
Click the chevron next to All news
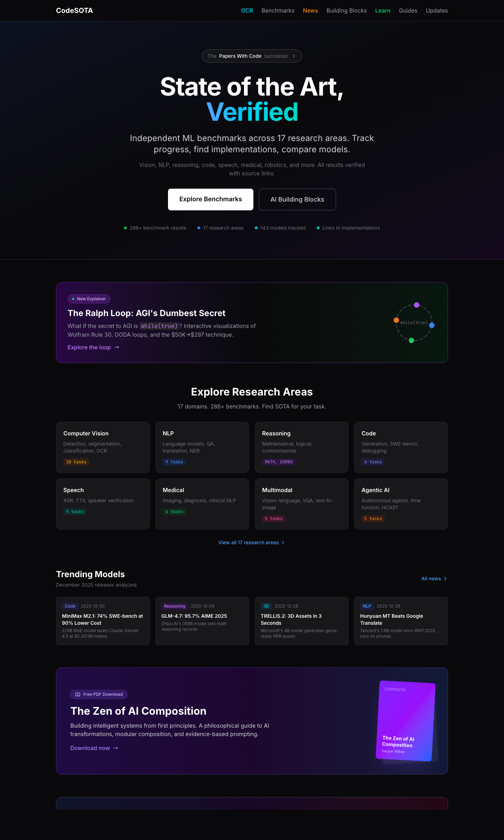(445, 579)
